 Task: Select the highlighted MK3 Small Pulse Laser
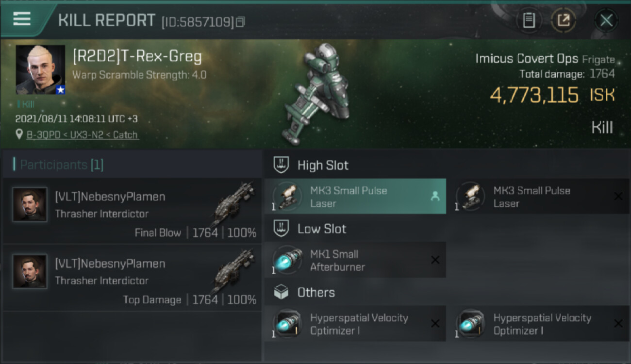point(355,197)
